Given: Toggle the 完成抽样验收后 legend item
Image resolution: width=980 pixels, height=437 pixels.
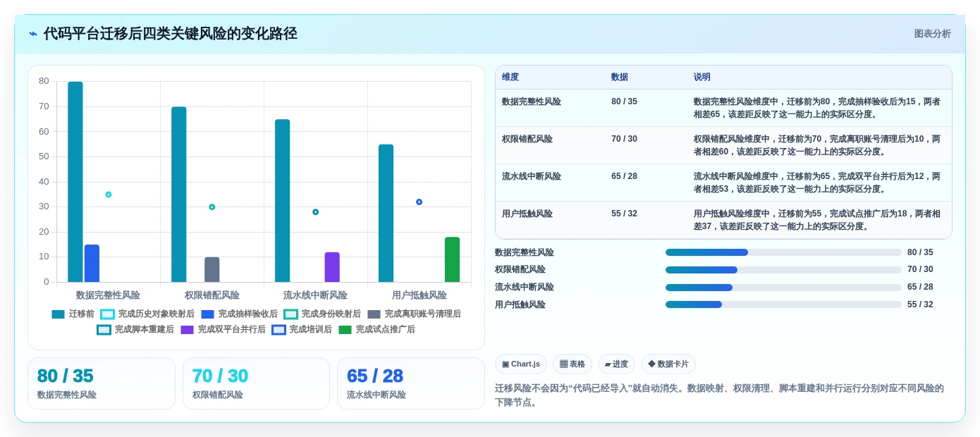Looking at the screenshot, I should [239, 314].
